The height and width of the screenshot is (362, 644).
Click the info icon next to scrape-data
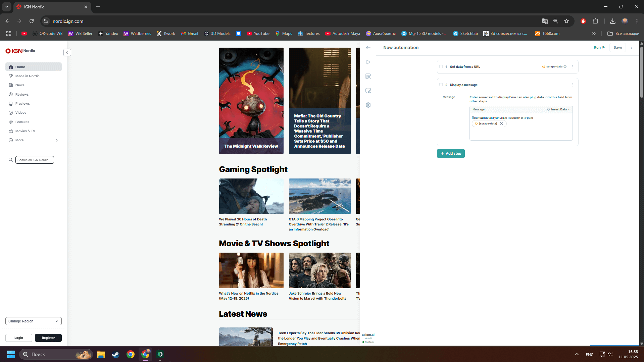pyautogui.click(x=565, y=67)
